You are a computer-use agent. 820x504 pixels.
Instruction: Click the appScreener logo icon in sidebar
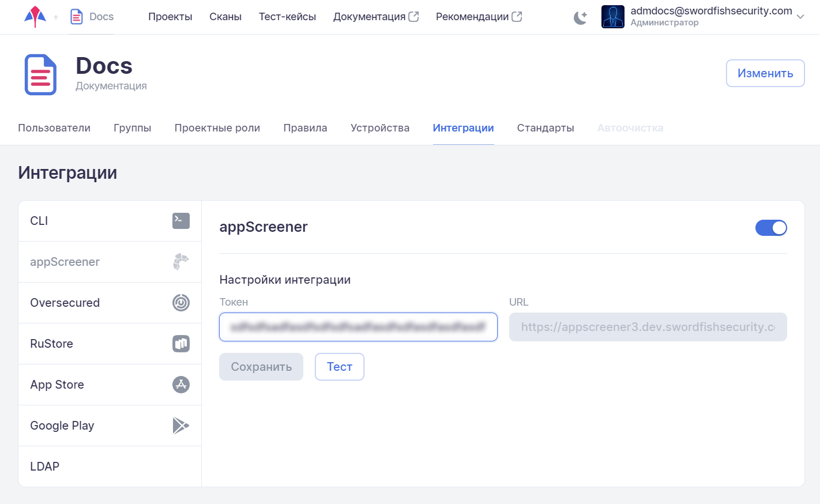point(180,262)
